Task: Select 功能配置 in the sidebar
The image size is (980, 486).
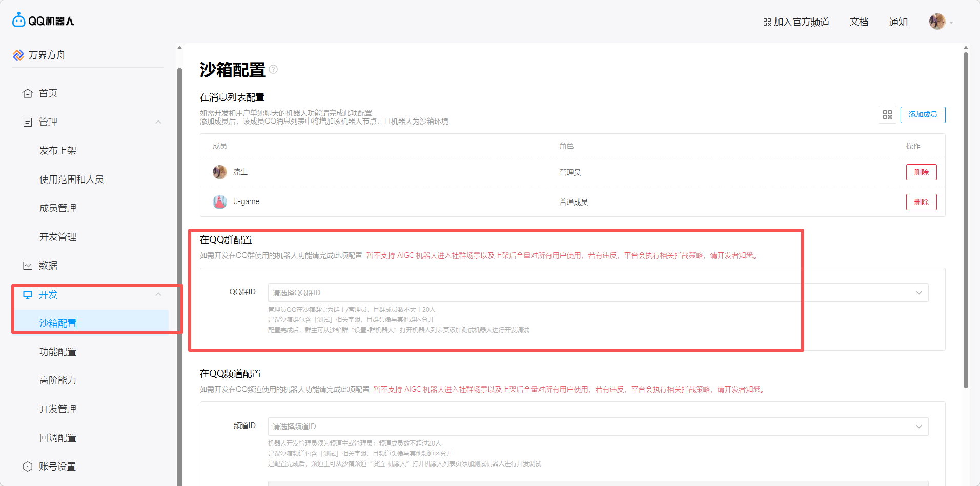Action: click(58, 352)
